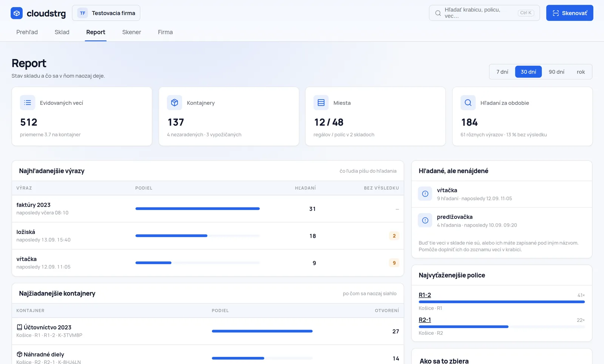Click the 27 opens value

click(396, 331)
